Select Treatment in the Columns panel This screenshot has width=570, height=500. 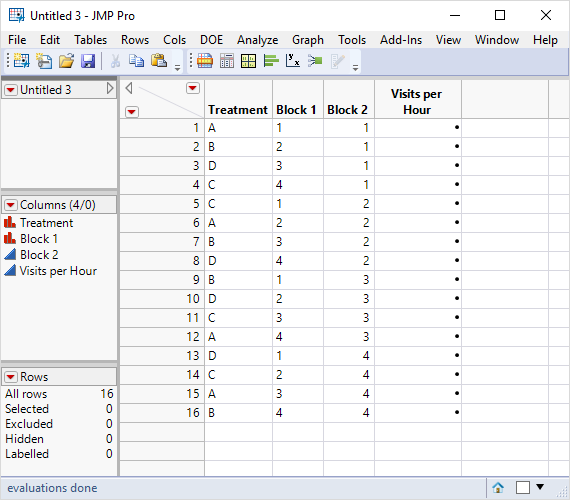click(x=47, y=223)
